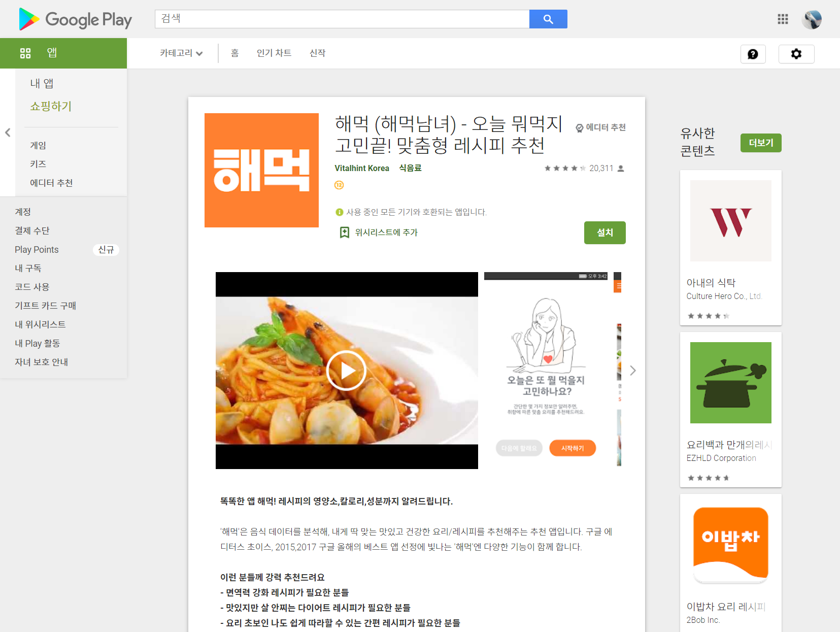Image resolution: width=840 pixels, height=632 pixels.
Task: Open 내 Play 활동 link
Action: tap(37, 344)
